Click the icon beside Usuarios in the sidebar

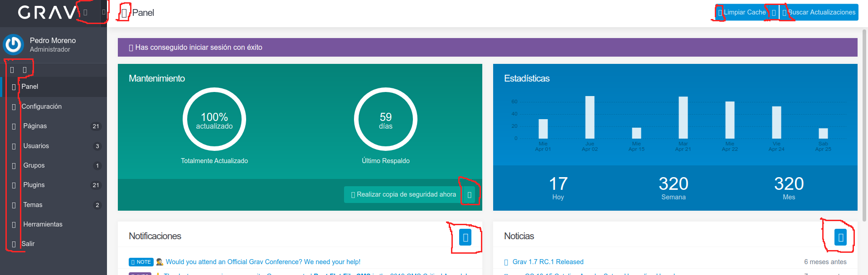tap(14, 146)
